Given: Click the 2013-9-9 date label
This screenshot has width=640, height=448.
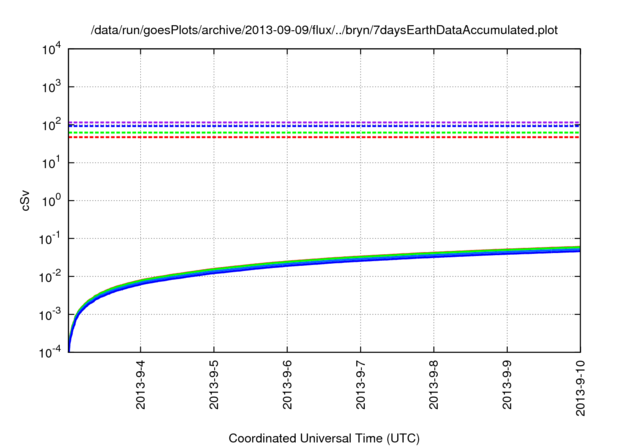Looking at the screenshot, I should 507,385.
